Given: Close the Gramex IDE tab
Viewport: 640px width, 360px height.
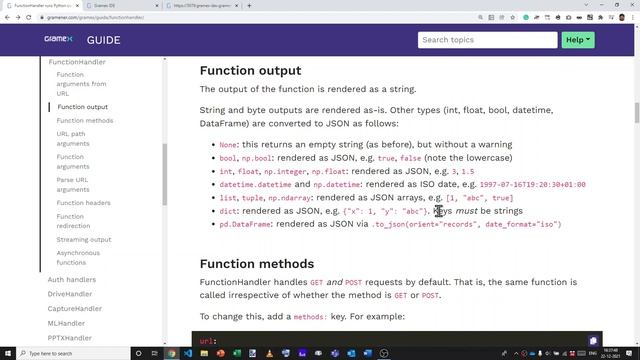Looking at the screenshot, I should pyautogui.click(x=157, y=6).
